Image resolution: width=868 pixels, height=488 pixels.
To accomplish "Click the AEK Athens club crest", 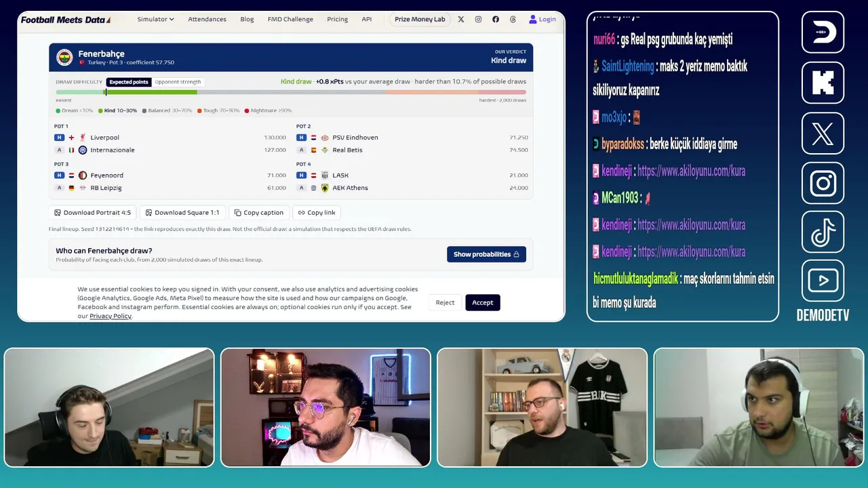I will 325,188.
